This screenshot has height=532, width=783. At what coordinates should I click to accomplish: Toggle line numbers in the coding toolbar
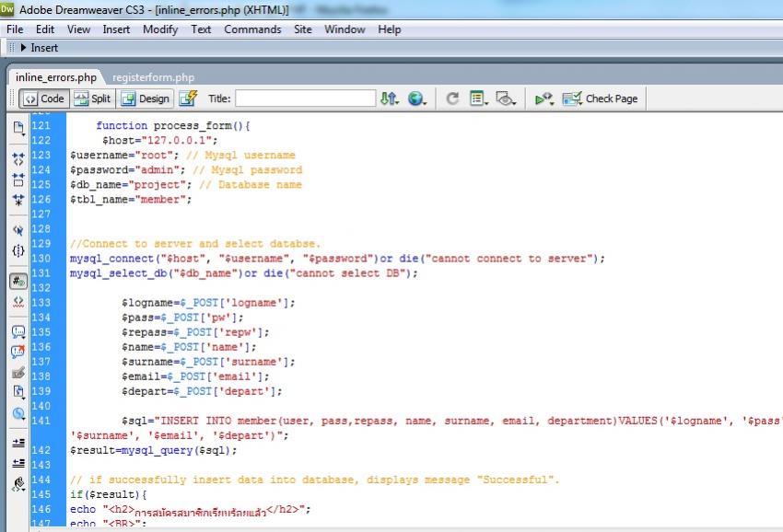tap(18, 281)
